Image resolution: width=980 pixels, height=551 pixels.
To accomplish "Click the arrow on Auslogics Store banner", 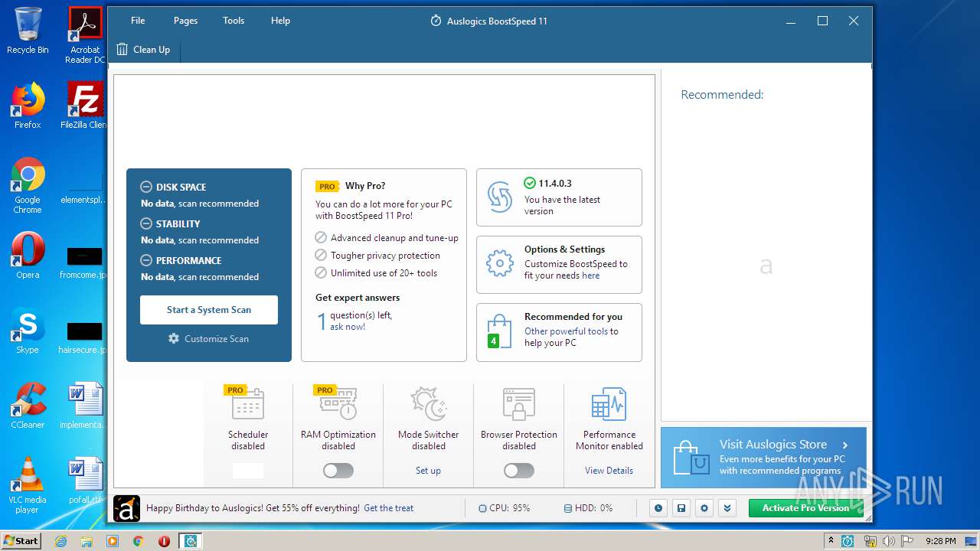I will [845, 445].
